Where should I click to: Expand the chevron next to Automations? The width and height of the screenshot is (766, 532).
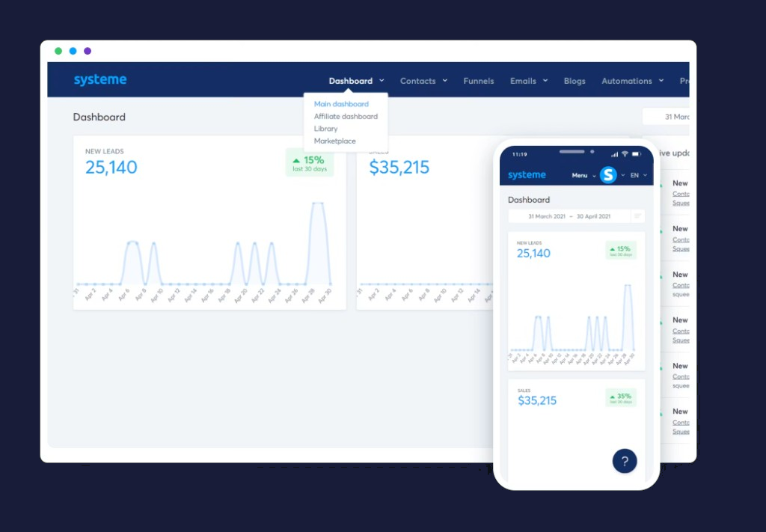point(661,81)
